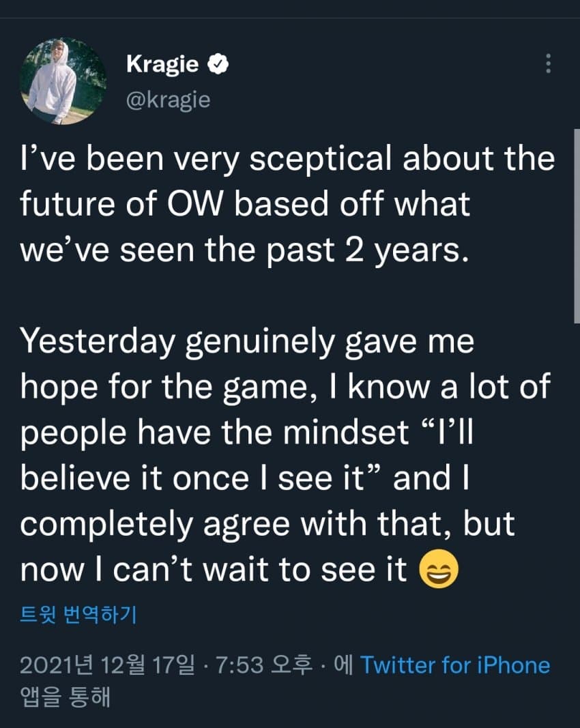Tap the line "believe it once I see it" and I
Image resolution: width=580 pixels, height=728 pixels.
click(245, 478)
